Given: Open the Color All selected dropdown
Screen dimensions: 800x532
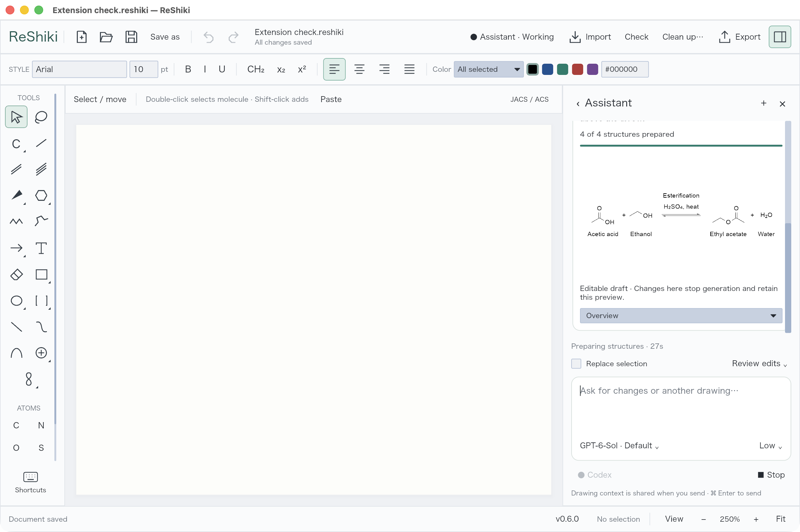Looking at the screenshot, I should (x=488, y=69).
